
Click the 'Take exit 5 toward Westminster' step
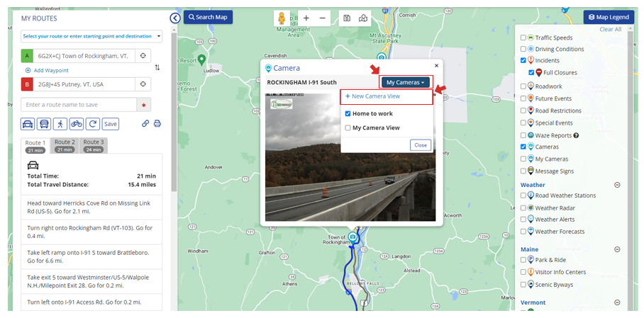(x=91, y=281)
